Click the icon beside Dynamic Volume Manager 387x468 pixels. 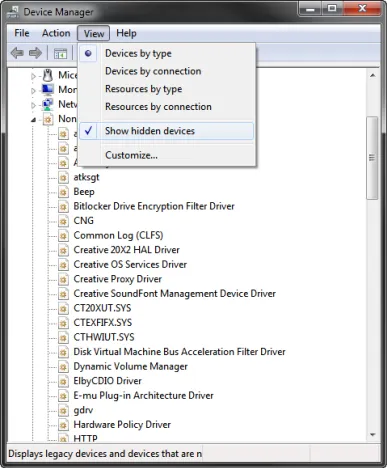click(x=63, y=367)
